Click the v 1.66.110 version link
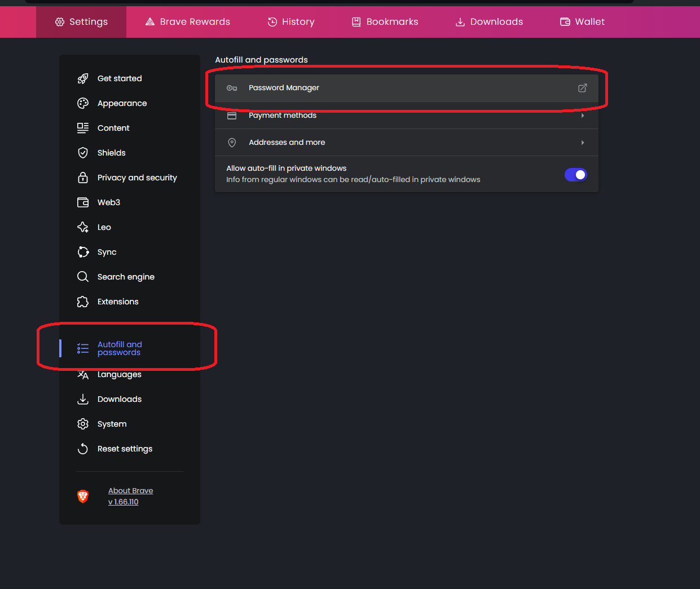Image resolution: width=700 pixels, height=589 pixels. coord(123,502)
